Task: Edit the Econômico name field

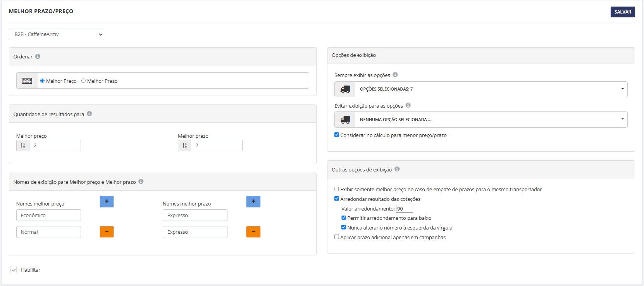Action: point(48,215)
